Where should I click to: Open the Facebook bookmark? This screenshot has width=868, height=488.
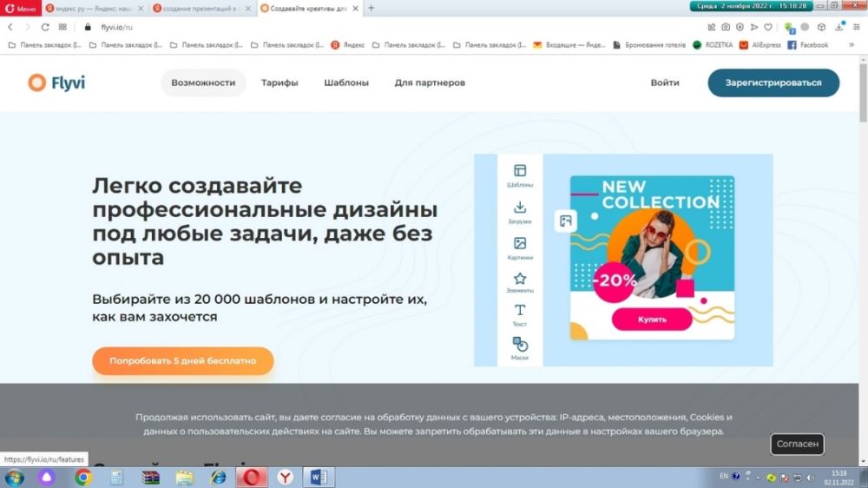(x=807, y=45)
